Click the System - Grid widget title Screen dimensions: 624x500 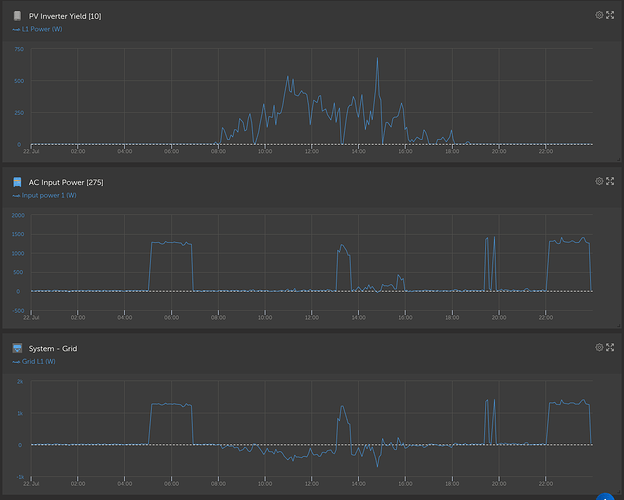pos(53,349)
